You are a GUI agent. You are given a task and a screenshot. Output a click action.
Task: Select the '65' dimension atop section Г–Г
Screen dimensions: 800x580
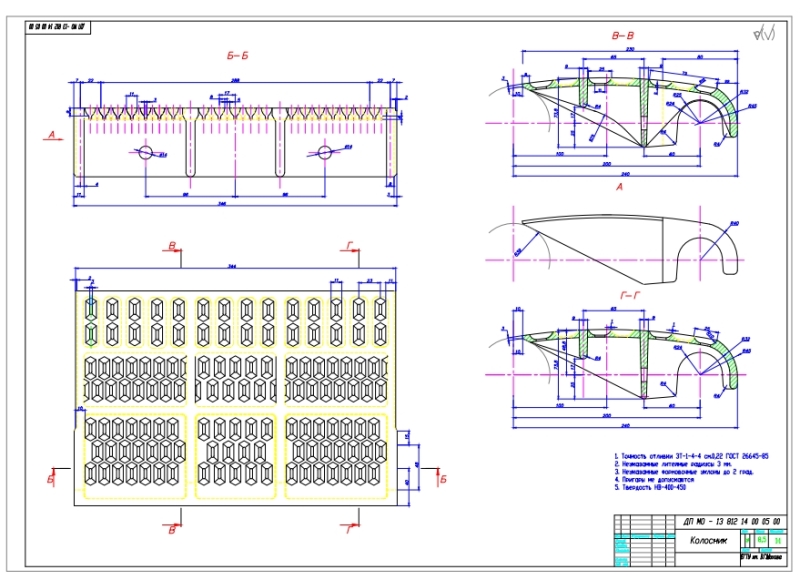tap(613, 309)
